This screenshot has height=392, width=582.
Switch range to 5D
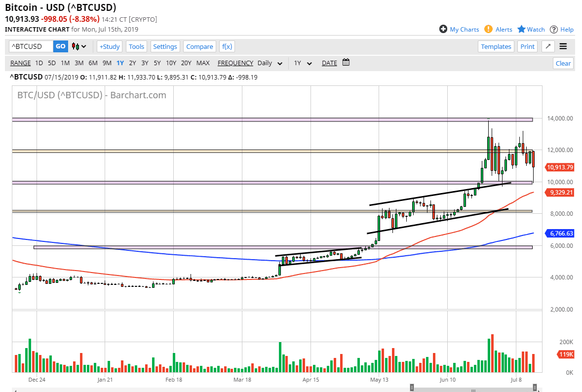51,63
